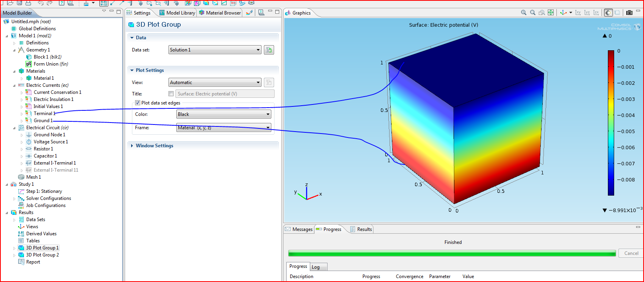The height and width of the screenshot is (282, 644).
Task: Click the Zoom In icon in Graphics toolbar
Action: point(523,13)
